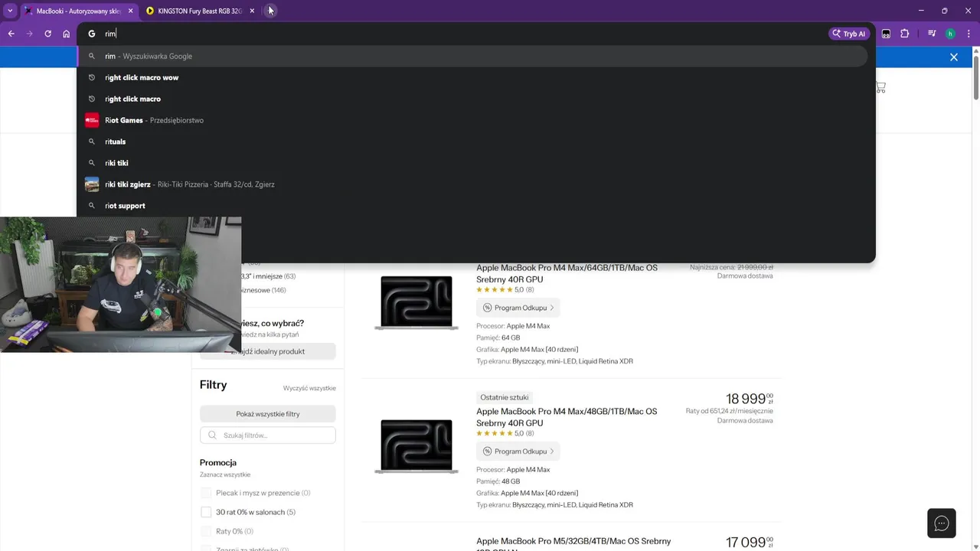
Task: Tick the 'Raty 0% (0)' checkbox
Action: point(206,531)
